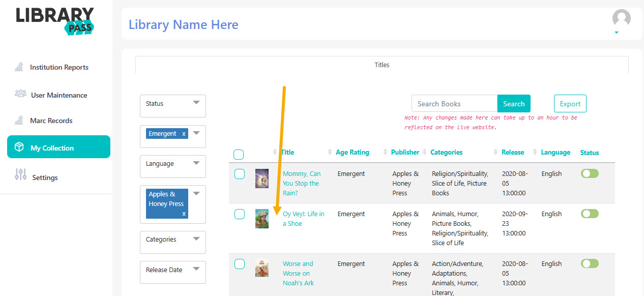Click the Marc Records chart icon

click(19, 120)
